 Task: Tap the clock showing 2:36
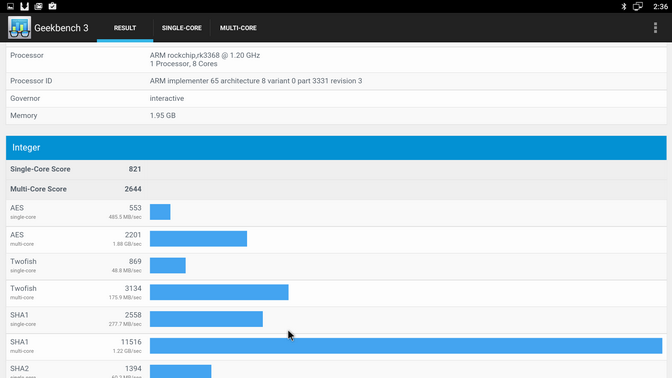pos(660,6)
